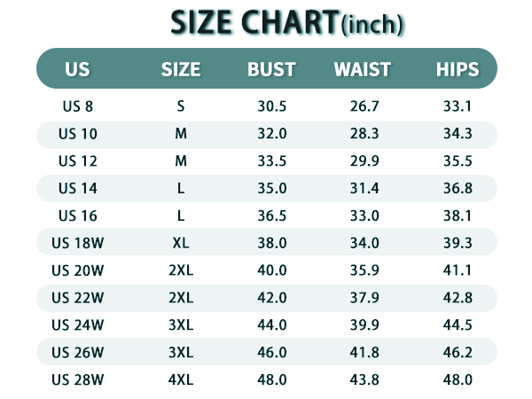Click the US 18W row label
The width and height of the screenshot is (532, 399).
78,243
